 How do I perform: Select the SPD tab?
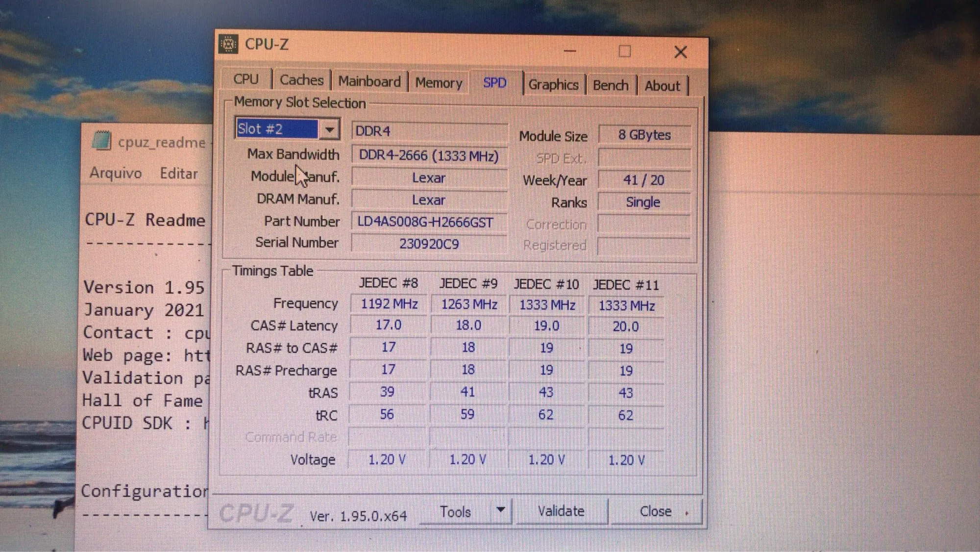point(494,83)
